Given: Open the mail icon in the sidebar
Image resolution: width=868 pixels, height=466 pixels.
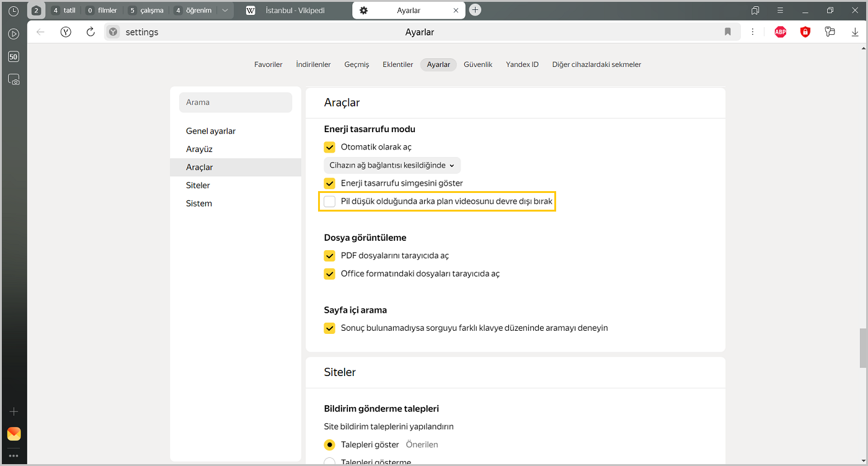Looking at the screenshot, I should [x=14, y=434].
